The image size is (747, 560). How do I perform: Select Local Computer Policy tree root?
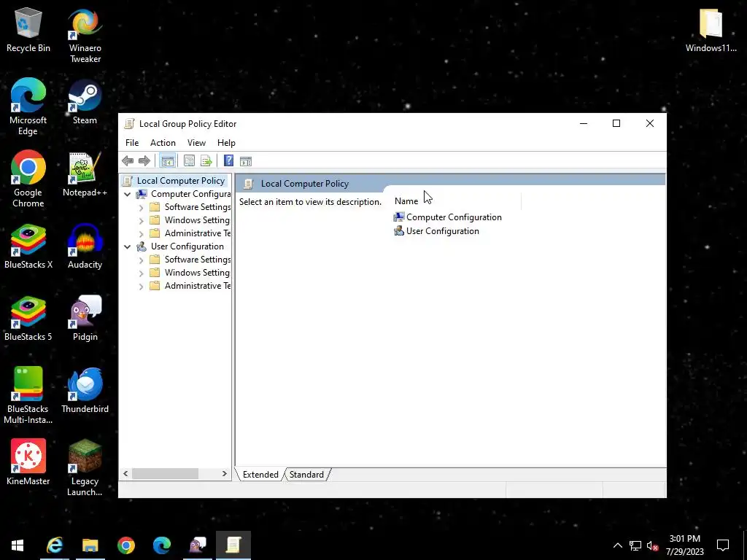coord(181,181)
